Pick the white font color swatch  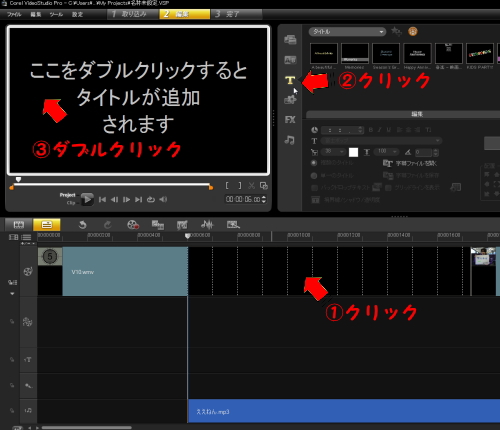[353, 152]
